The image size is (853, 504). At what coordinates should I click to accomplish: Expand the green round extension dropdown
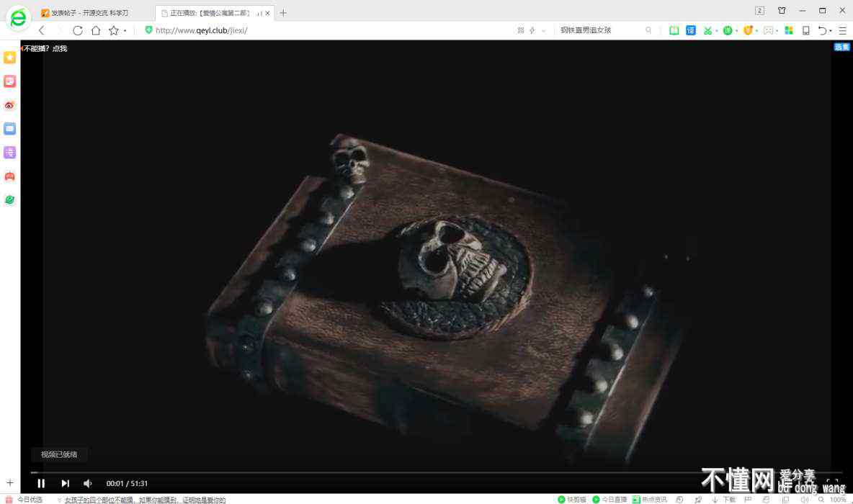point(736,31)
